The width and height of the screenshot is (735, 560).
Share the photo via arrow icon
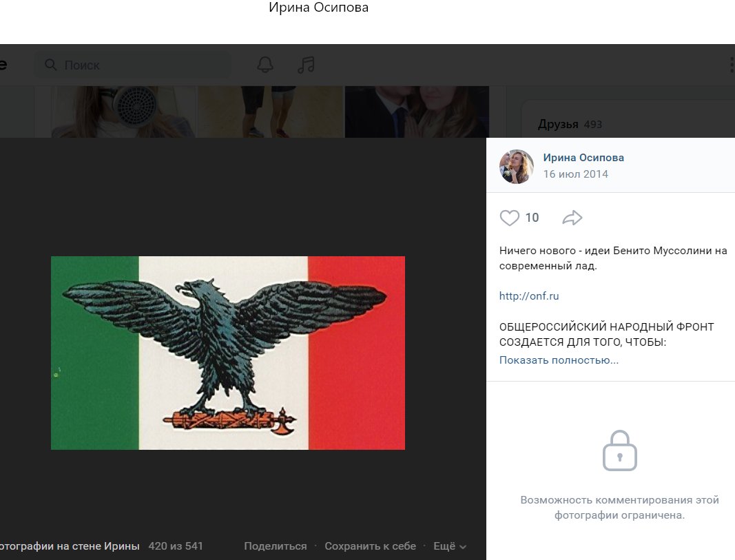(x=572, y=218)
